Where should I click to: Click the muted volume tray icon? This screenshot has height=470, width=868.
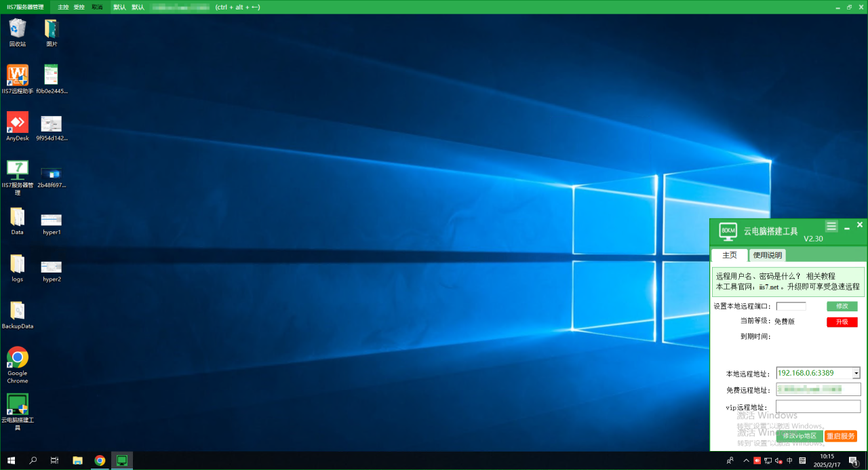[778, 461]
